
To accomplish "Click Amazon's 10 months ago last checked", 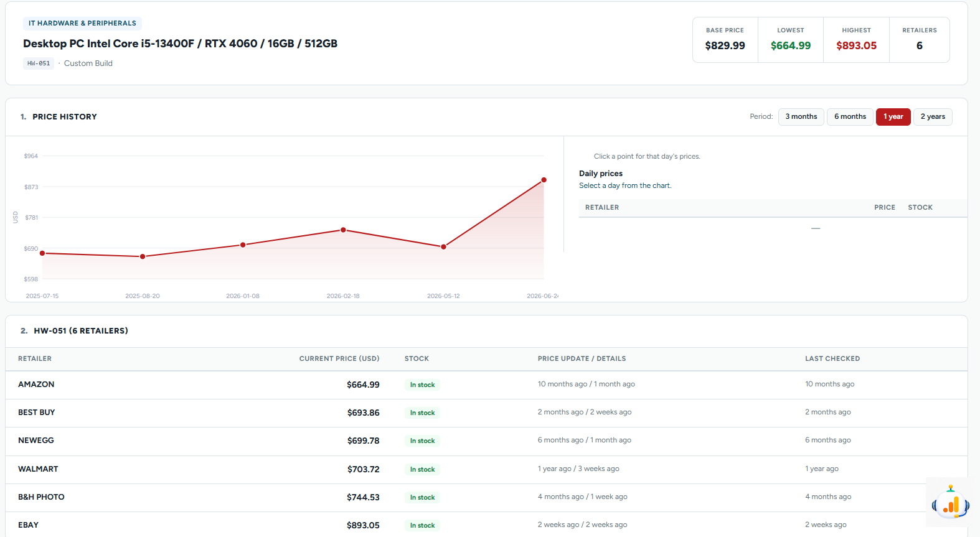I will (x=830, y=385).
